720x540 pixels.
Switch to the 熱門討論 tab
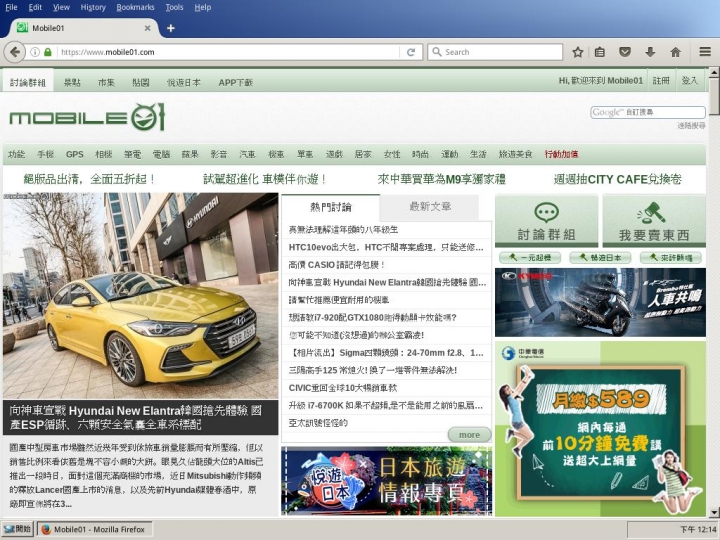331,208
